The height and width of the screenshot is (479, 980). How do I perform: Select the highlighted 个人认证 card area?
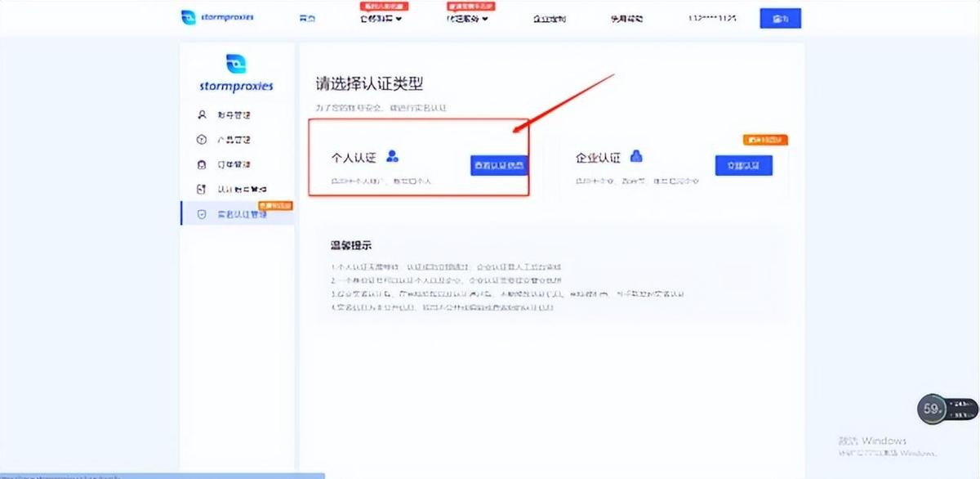pos(419,159)
